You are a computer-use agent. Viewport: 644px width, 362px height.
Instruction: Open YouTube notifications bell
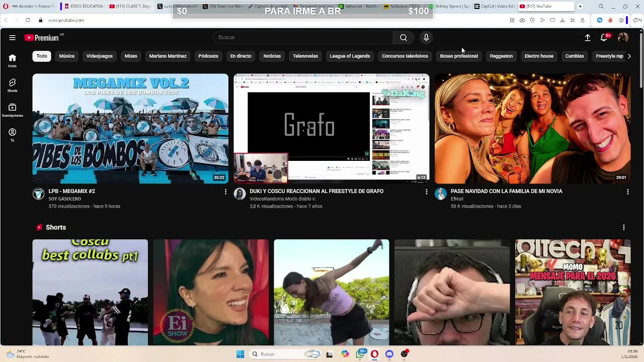[604, 38]
